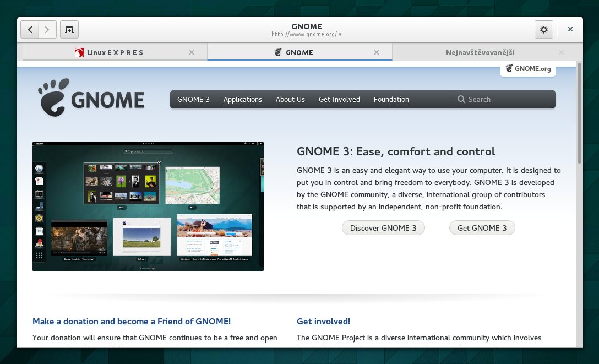This screenshot has width=599, height=364.
Task: Go forward with the forward arrow button
Action: click(x=47, y=29)
